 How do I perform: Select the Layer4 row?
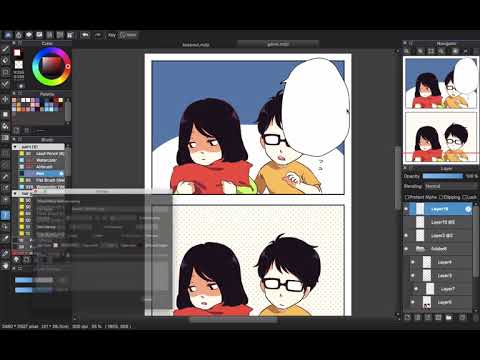point(441,262)
